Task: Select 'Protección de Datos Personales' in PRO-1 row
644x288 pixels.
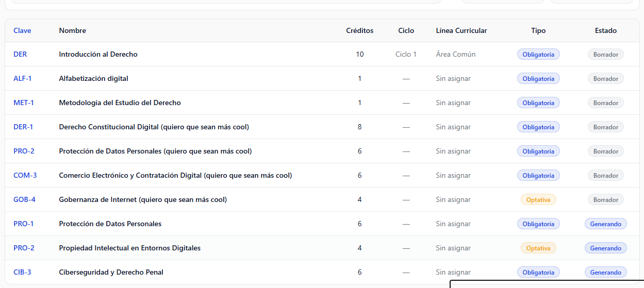Action: 110,224
